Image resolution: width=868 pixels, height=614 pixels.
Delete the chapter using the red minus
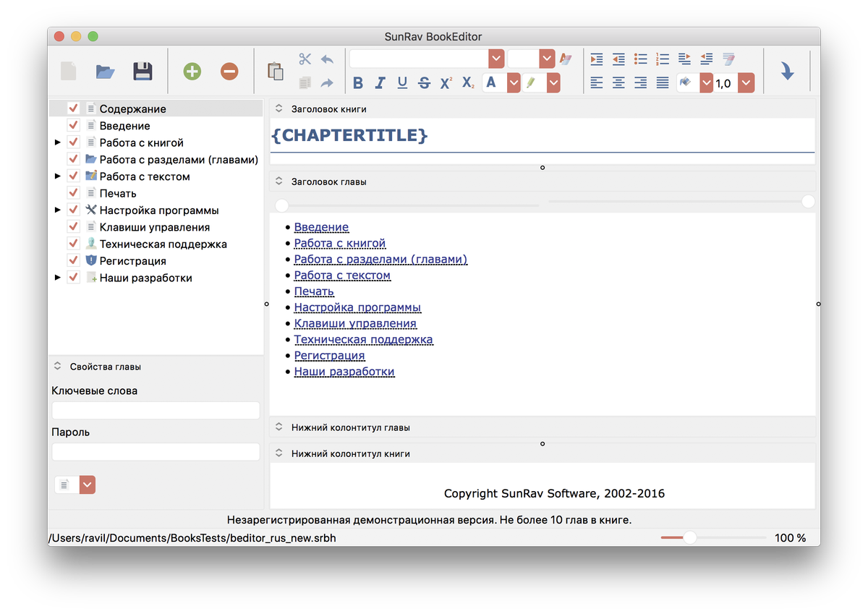[x=229, y=71]
